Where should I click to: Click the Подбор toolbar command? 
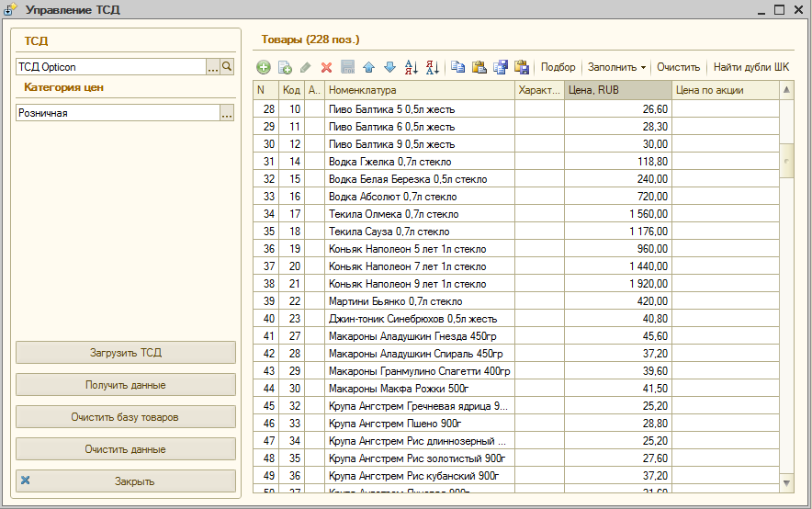[558, 67]
